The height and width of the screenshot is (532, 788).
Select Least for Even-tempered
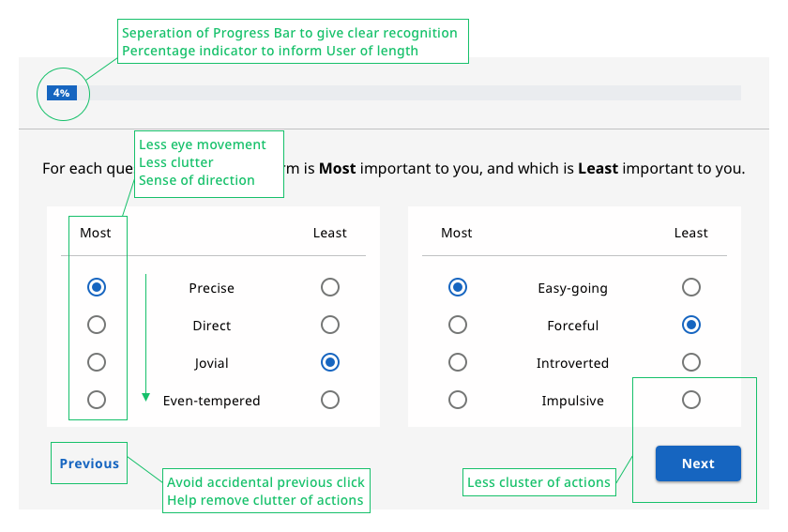(329, 400)
